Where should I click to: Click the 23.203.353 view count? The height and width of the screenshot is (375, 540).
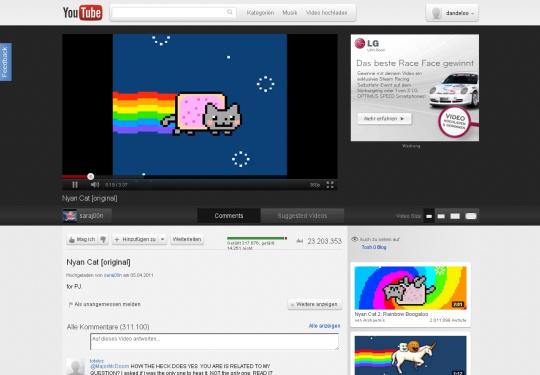tap(324, 241)
